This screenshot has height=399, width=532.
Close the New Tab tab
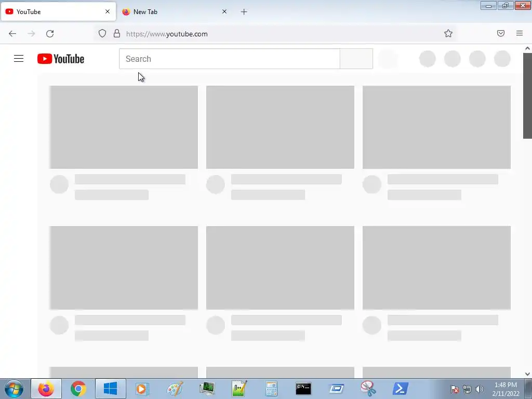pos(224,11)
